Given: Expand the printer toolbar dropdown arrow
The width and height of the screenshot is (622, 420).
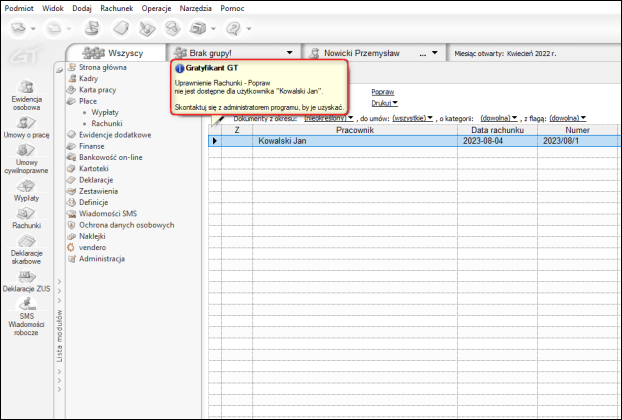Looking at the screenshot, I should tap(213, 29).
